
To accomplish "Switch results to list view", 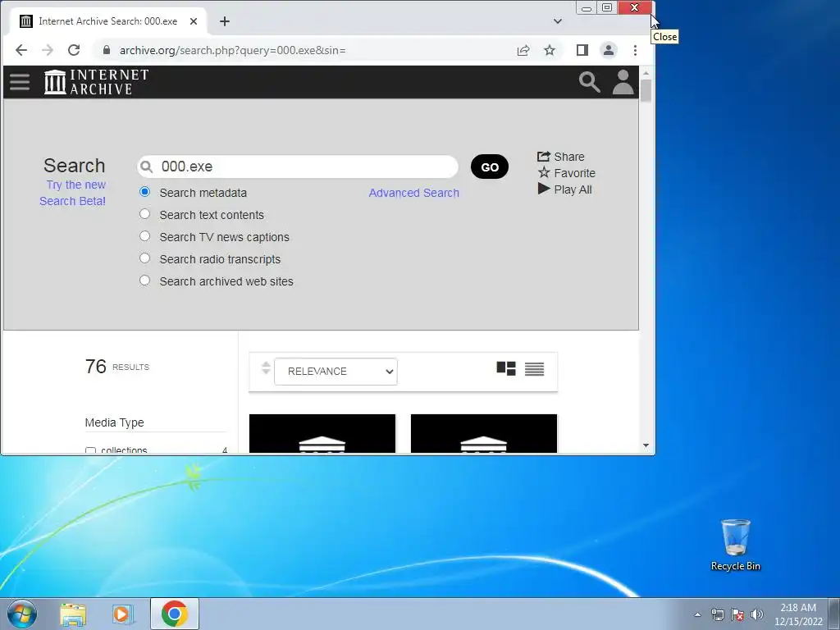I will tap(534, 368).
